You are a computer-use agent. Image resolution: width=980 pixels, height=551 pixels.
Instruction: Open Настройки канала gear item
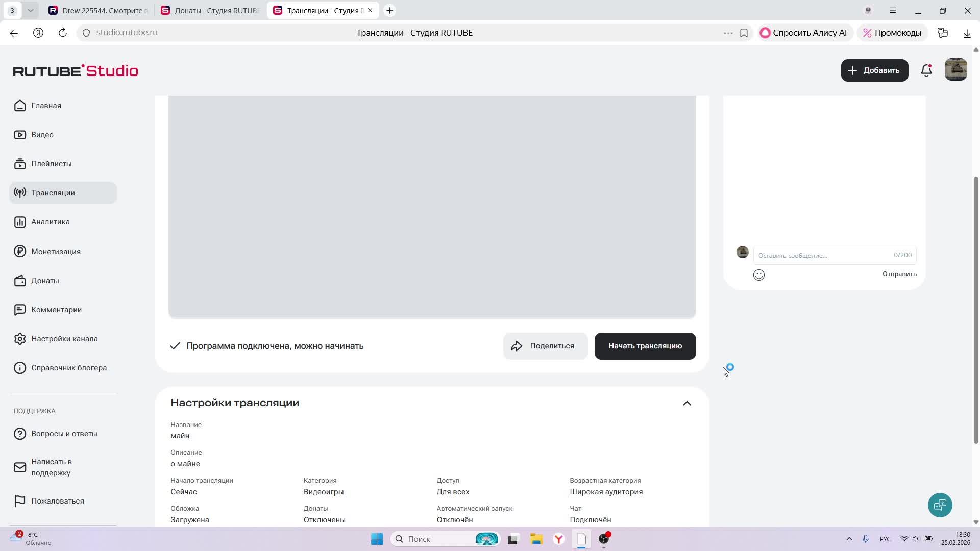64,339
